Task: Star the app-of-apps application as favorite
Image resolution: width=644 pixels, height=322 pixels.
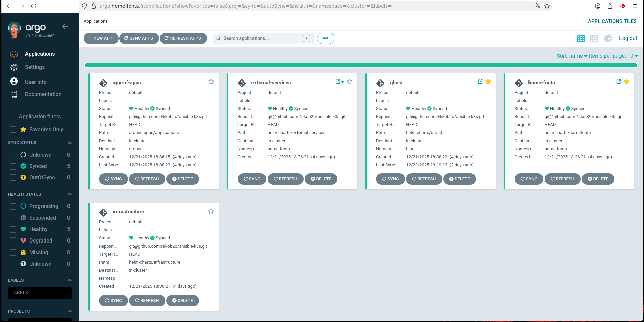Action: point(211,82)
